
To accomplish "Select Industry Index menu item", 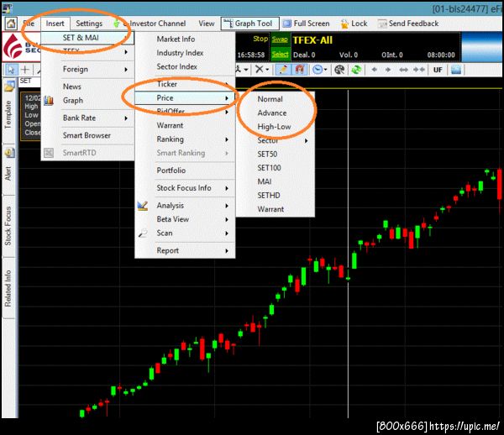I will point(185,53).
